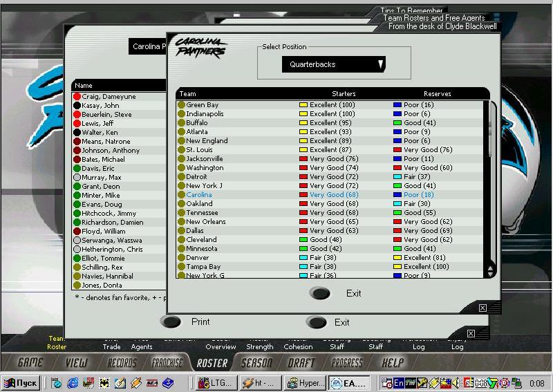Image resolution: width=553 pixels, height=392 pixels.
Task: Select the black icon next to Kasay, John
Action: tap(77, 106)
